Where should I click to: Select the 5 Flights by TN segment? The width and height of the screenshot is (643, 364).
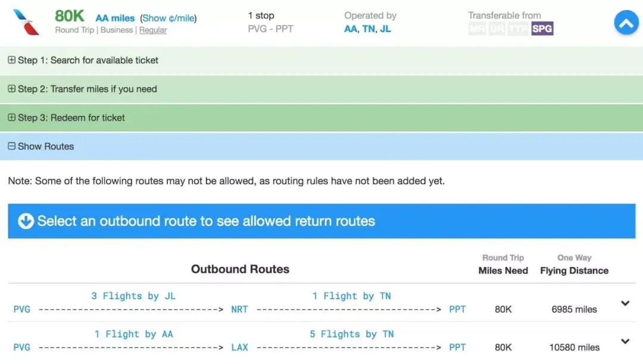pyautogui.click(x=351, y=334)
